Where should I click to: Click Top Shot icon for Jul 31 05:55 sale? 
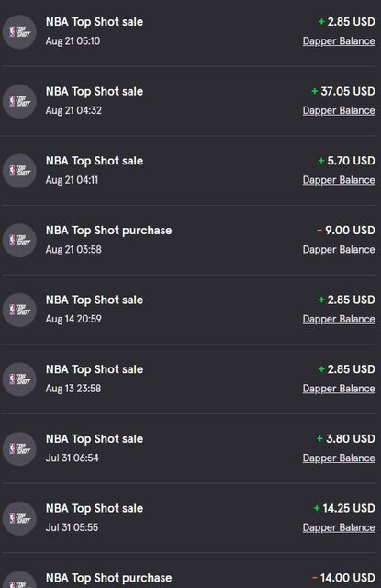tap(19, 518)
